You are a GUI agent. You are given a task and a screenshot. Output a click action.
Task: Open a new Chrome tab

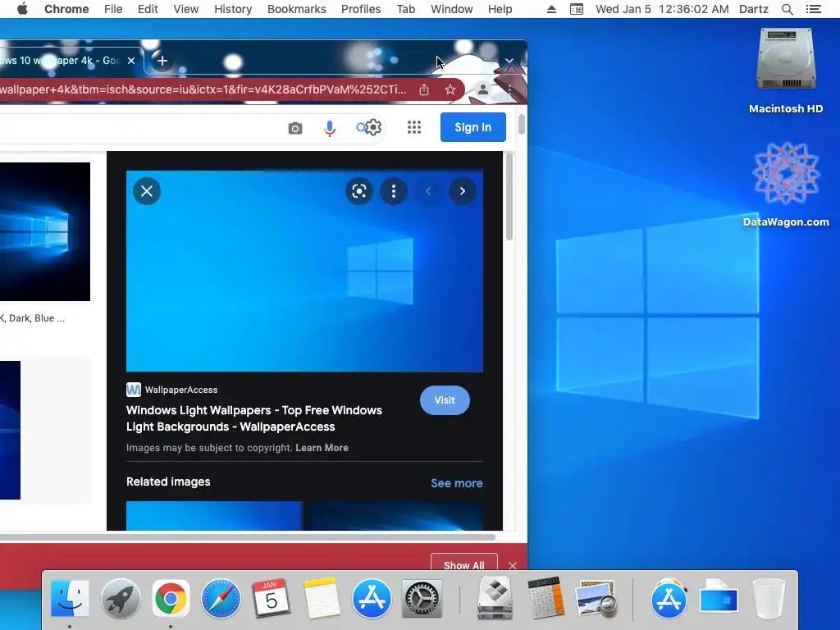(162, 61)
